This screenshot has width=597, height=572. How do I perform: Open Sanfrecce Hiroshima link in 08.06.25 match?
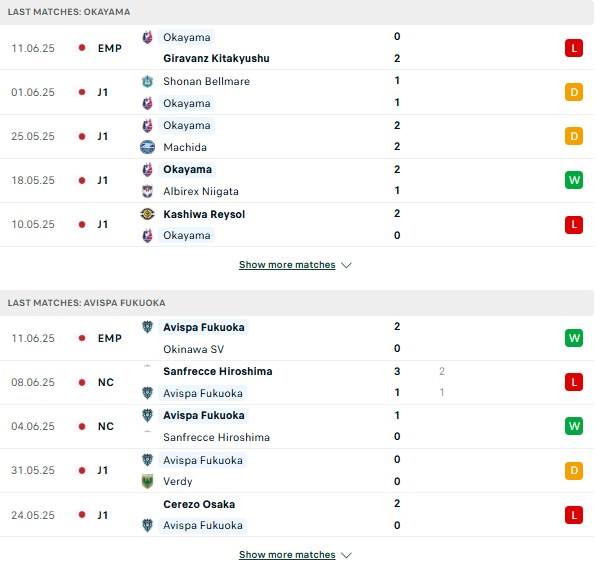click(218, 371)
